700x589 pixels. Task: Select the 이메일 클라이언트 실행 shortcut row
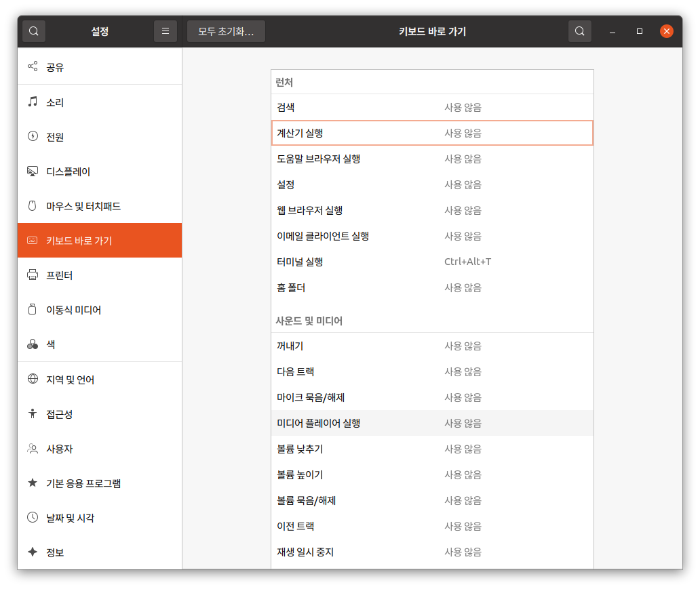coord(432,236)
